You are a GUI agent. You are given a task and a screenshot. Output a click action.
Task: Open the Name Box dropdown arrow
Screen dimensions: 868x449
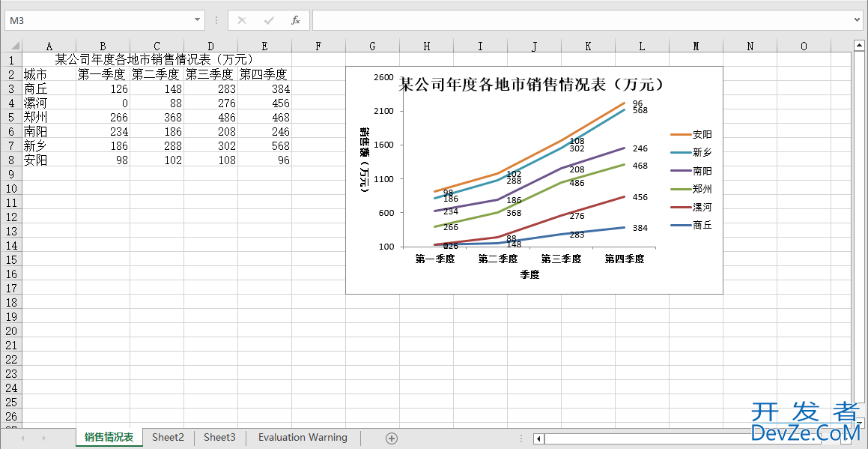click(198, 20)
